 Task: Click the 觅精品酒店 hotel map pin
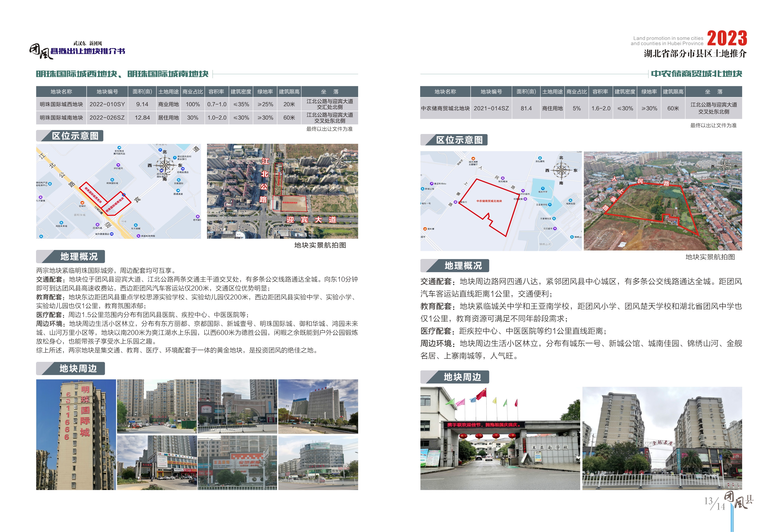(183, 169)
